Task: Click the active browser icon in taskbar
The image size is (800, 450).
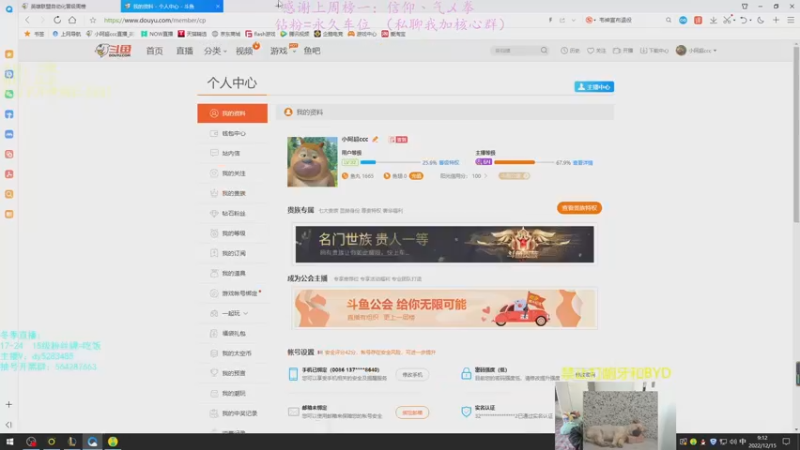Action: pyautogui.click(x=92, y=442)
